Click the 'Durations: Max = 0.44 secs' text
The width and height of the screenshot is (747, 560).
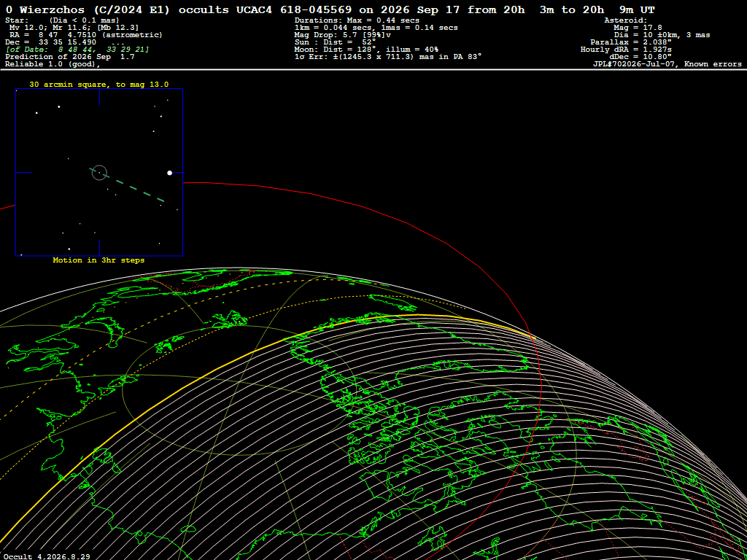click(x=357, y=20)
